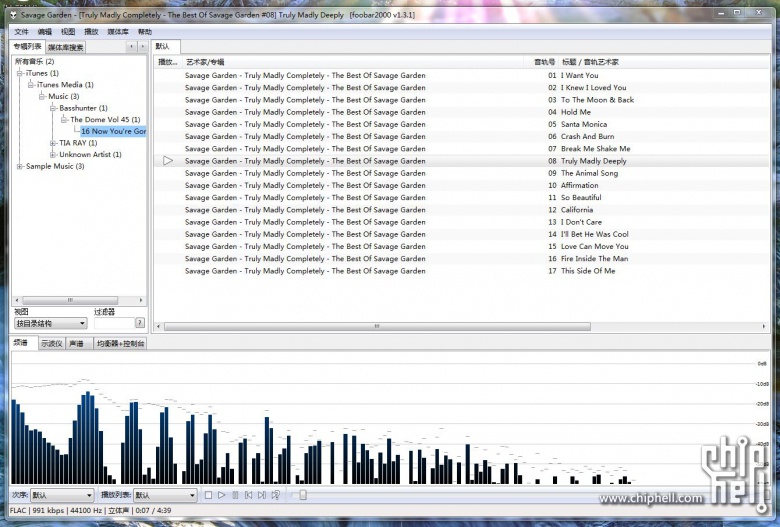Image resolution: width=780 pixels, height=527 pixels.
Task: Skip to the next track
Action: pos(262,495)
